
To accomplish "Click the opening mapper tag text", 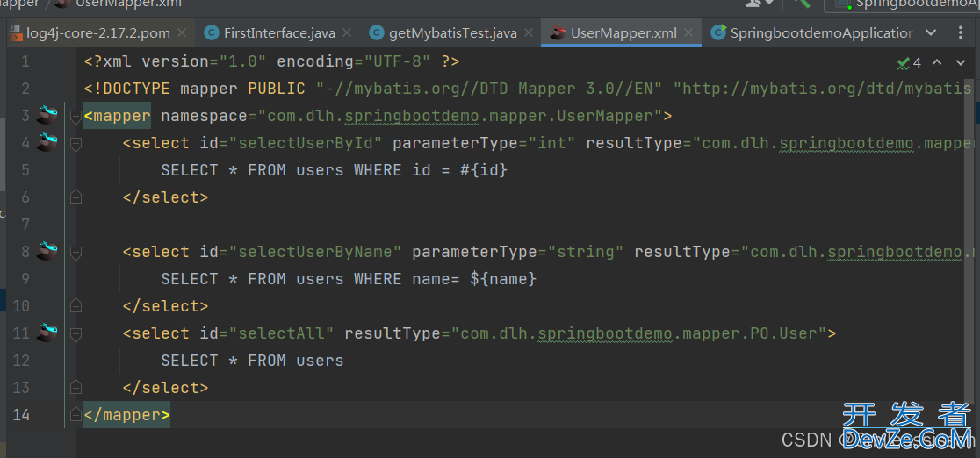I will [118, 116].
